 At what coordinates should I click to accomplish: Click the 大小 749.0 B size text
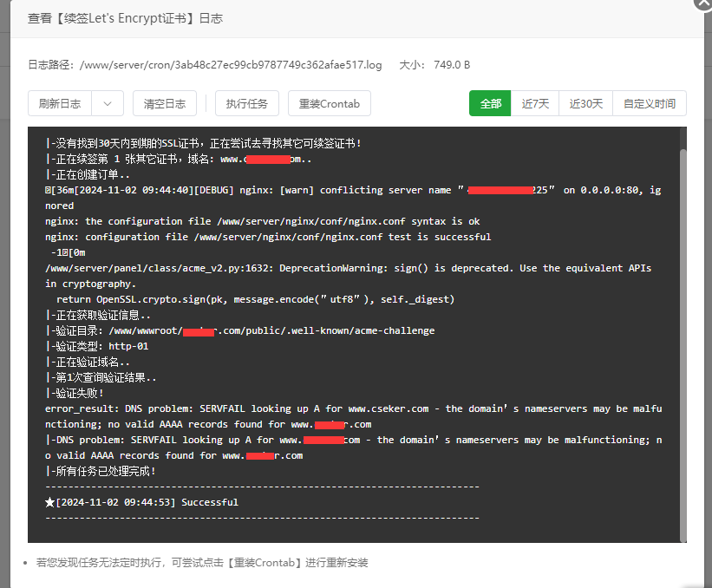click(x=434, y=65)
